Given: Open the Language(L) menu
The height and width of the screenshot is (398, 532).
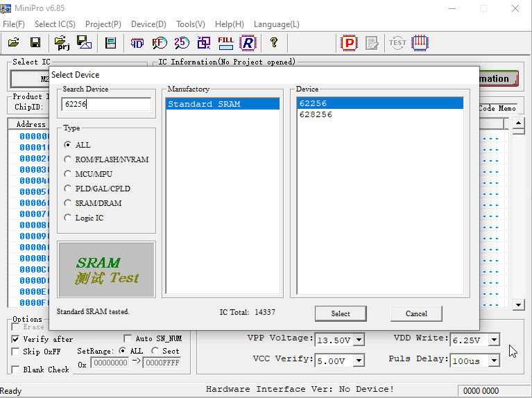Looking at the screenshot, I should [277, 24].
